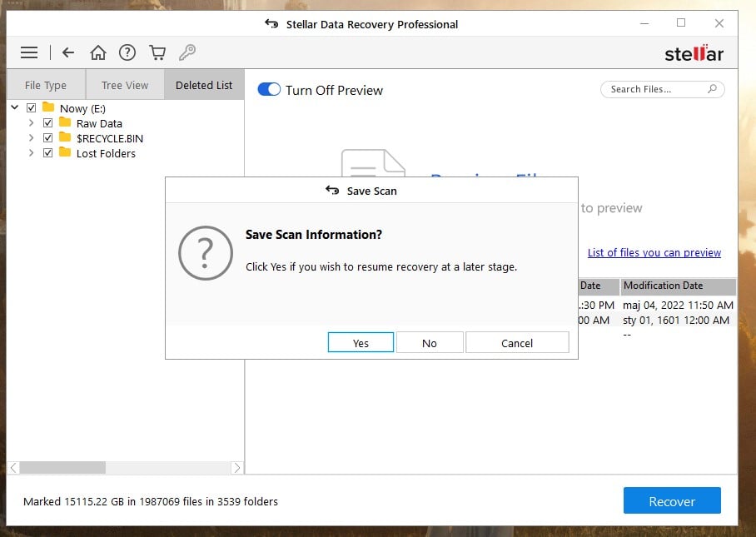Uncheck the Lost Folders checkbox
The image size is (756, 537).
(x=47, y=153)
